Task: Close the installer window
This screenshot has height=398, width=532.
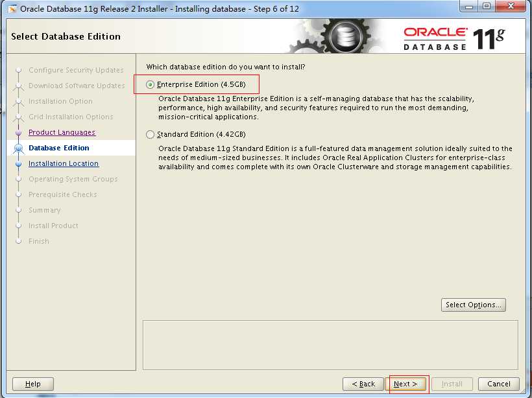Action: coord(511,6)
